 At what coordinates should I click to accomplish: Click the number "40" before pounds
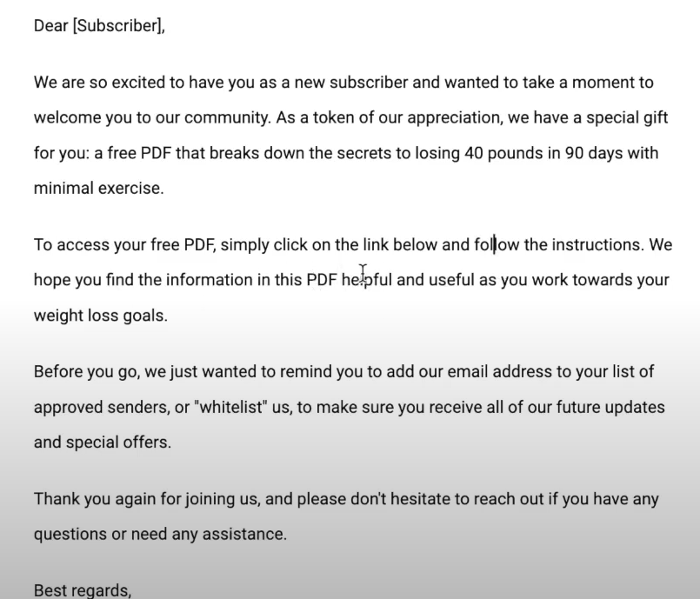[x=473, y=153]
